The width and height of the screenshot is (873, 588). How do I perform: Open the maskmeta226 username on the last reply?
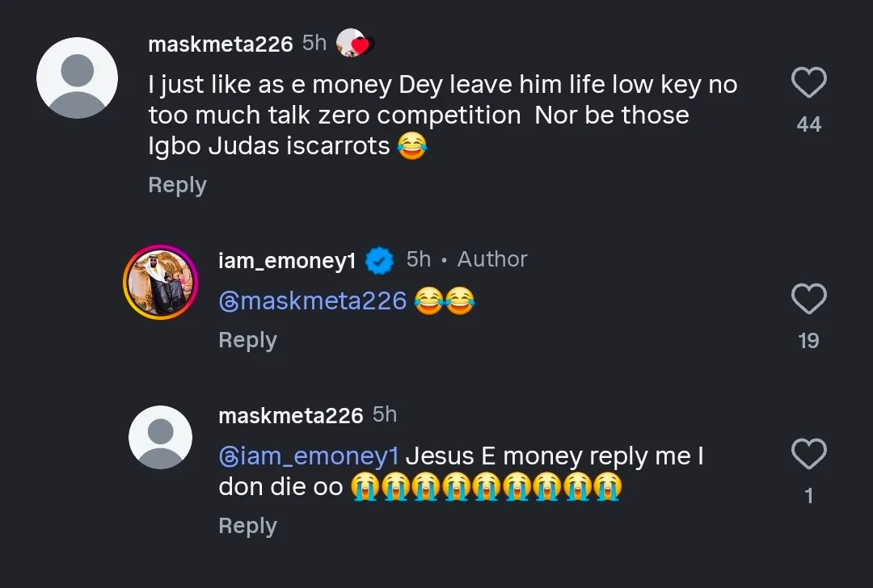pyautogui.click(x=290, y=415)
